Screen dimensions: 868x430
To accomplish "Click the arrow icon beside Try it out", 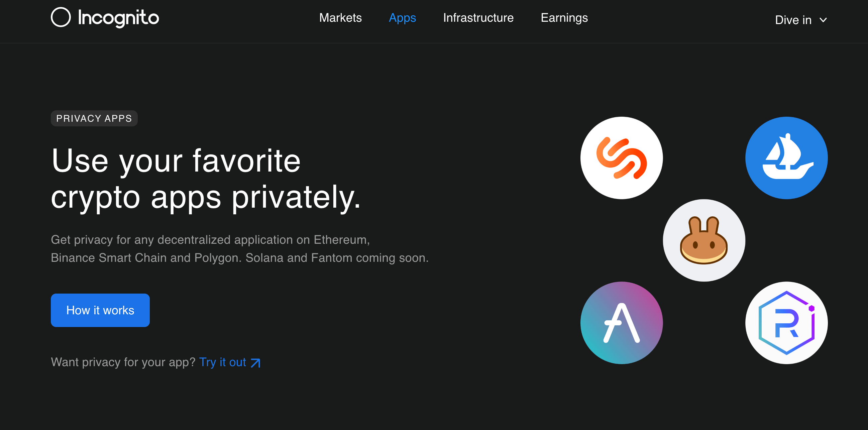I will (x=256, y=363).
